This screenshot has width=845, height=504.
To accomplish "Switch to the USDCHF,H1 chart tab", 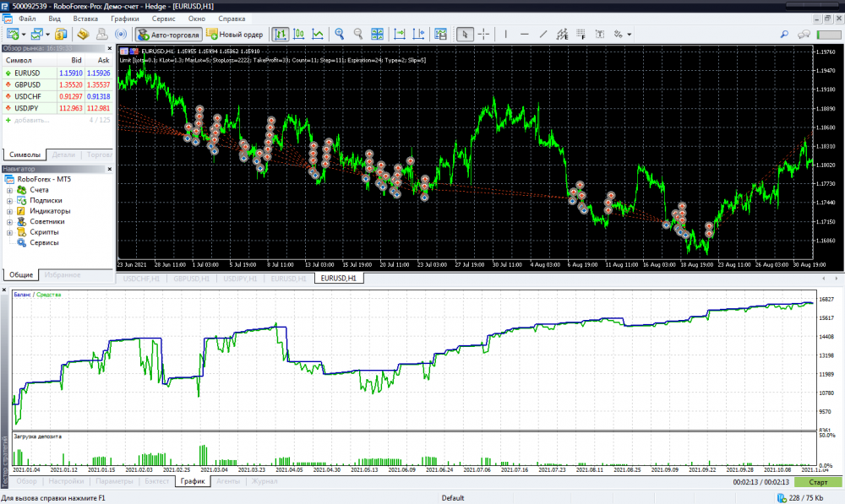I will point(141,278).
